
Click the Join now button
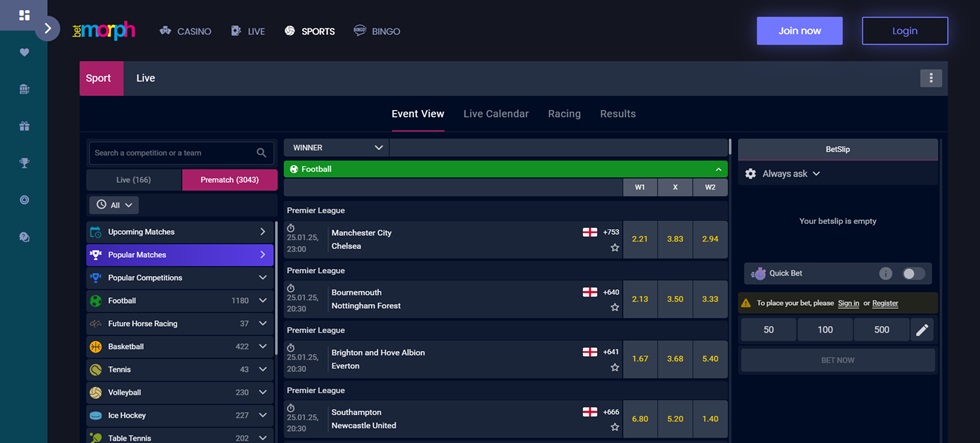799,31
